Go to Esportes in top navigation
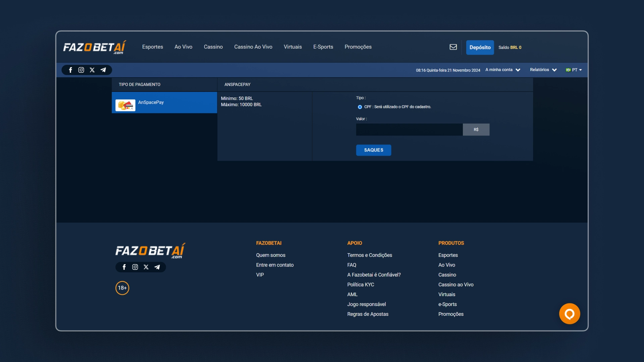This screenshot has height=362, width=644. (153, 47)
